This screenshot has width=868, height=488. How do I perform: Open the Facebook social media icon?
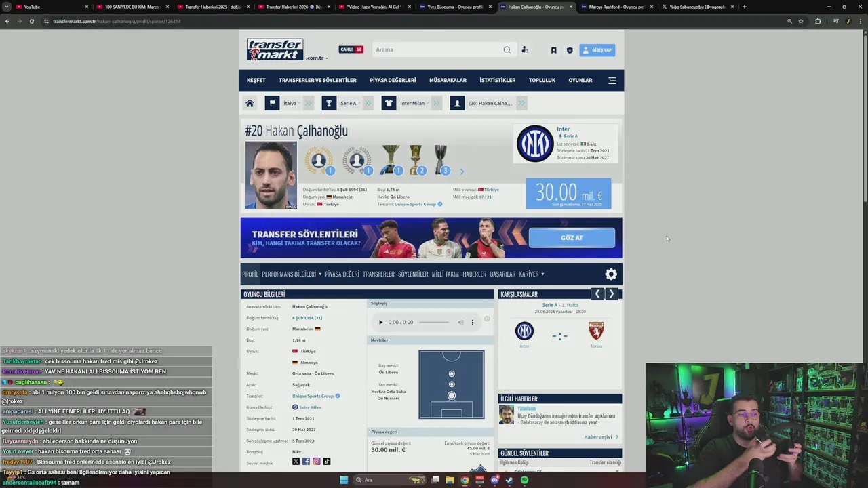pyautogui.click(x=306, y=461)
